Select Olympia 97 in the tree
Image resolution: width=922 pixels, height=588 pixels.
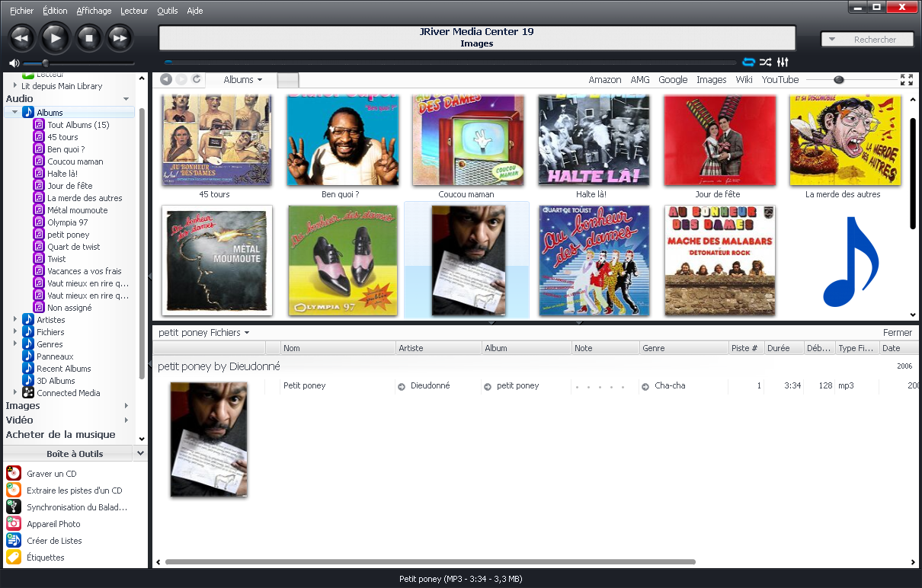coord(67,222)
